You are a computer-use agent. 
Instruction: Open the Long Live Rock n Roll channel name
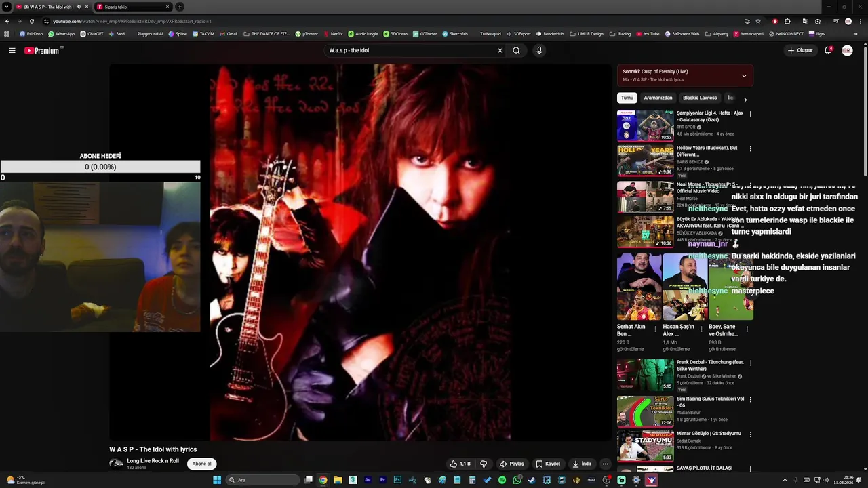click(x=153, y=461)
